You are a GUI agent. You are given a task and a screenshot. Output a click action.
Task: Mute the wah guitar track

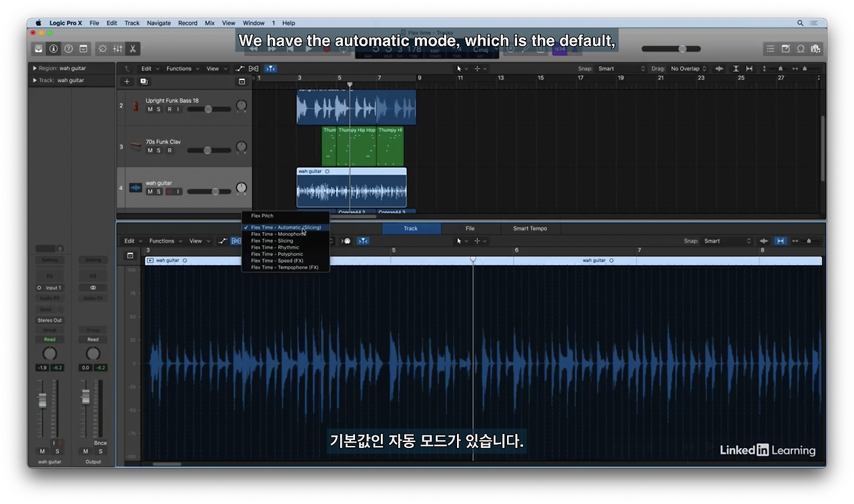(x=150, y=192)
